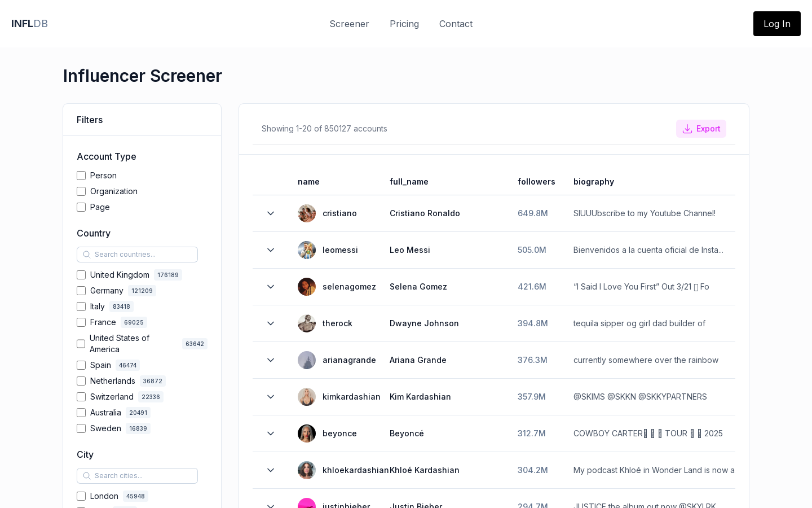
Task: Focus the Search cities input field
Action: point(137,476)
